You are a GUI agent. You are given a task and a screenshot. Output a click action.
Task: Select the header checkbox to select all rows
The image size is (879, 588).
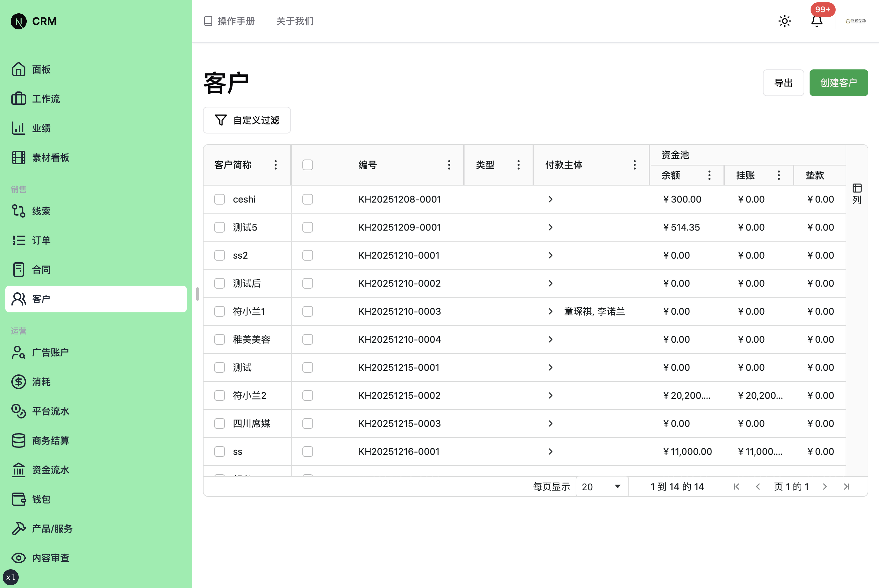pos(307,165)
